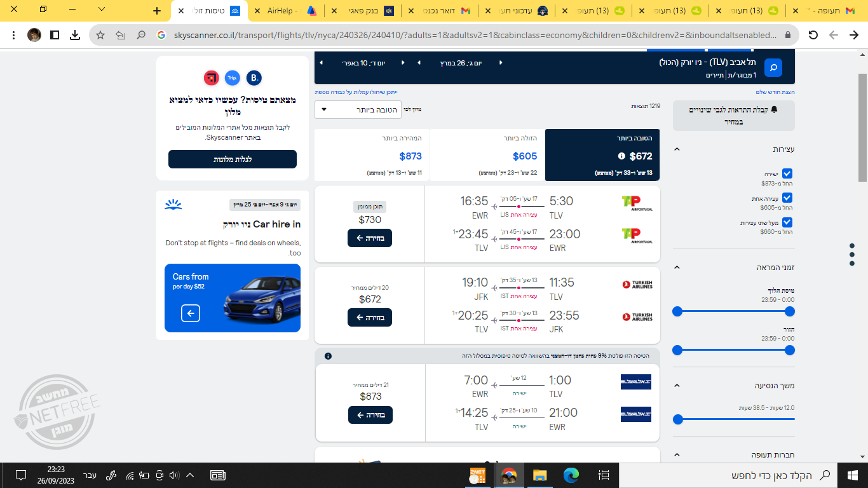Select the fastest (המהירה ביותר) $873 tab
868x488 pixels.
(372, 155)
